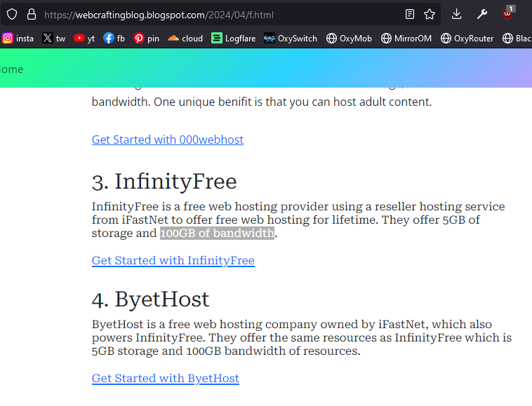Toggle reader view in address bar
532x406 pixels.
click(410, 14)
